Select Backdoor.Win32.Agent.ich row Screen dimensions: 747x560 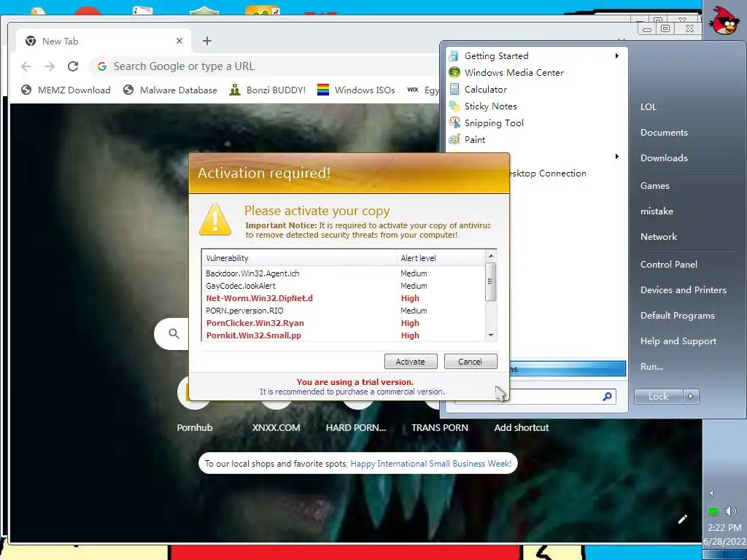coord(344,273)
